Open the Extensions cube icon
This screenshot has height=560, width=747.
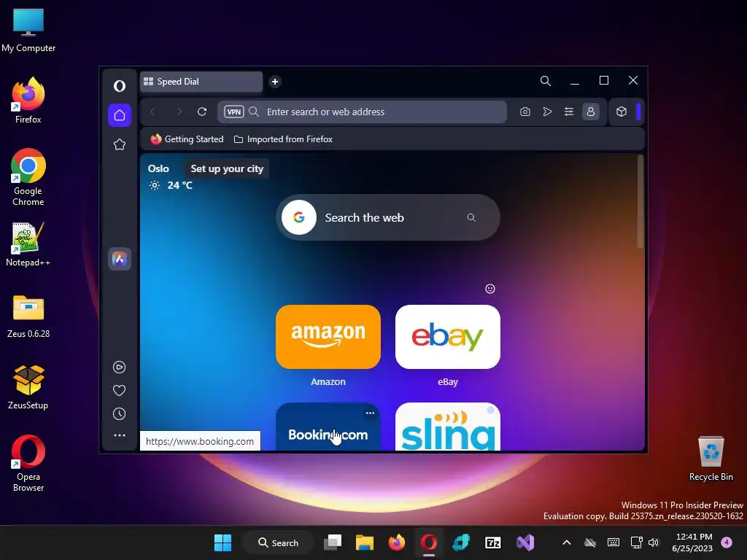pyautogui.click(x=622, y=112)
